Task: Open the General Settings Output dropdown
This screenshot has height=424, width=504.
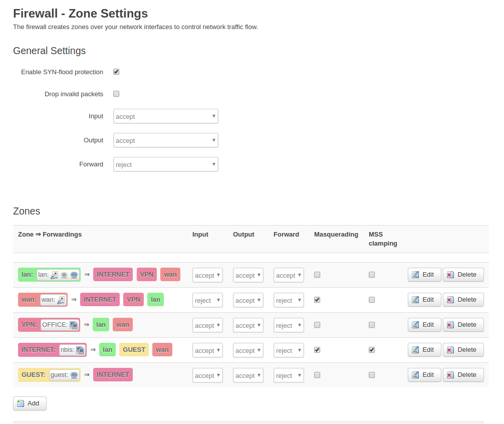Action: coord(166,140)
